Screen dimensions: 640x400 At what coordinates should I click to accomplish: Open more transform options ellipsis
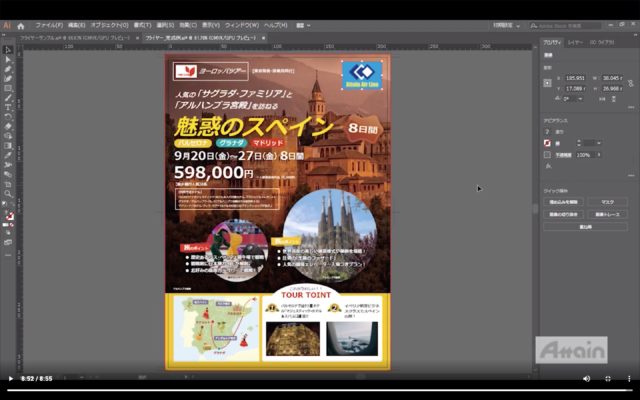(631, 107)
